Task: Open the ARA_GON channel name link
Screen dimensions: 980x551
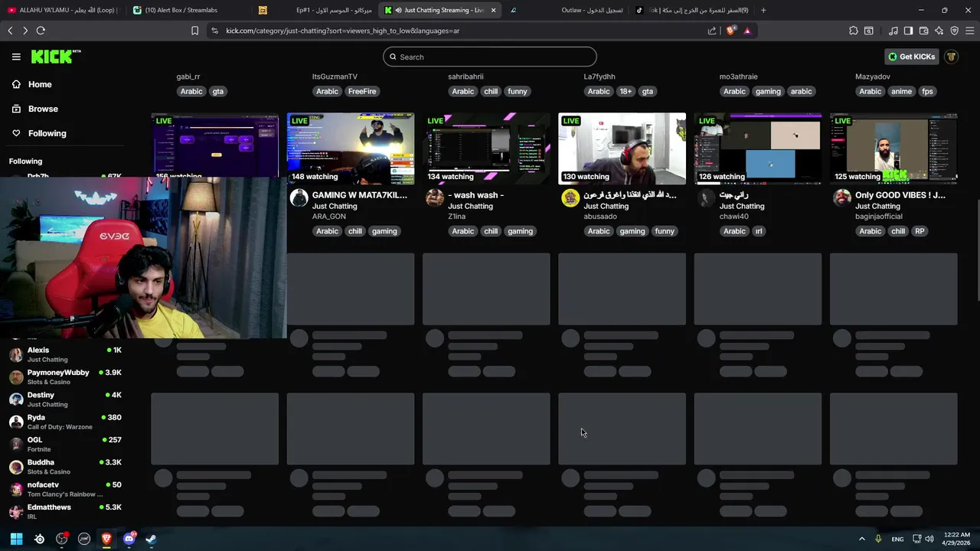Action: [x=329, y=217]
